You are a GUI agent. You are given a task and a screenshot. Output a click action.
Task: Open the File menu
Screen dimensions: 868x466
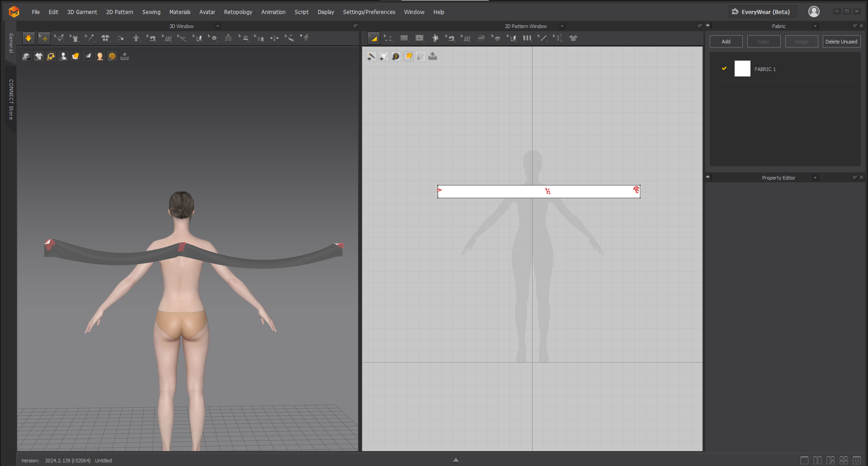click(x=36, y=12)
